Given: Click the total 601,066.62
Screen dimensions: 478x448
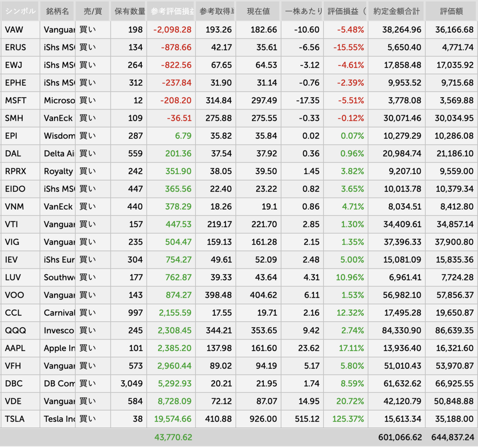Looking at the screenshot, I should 400,437.
